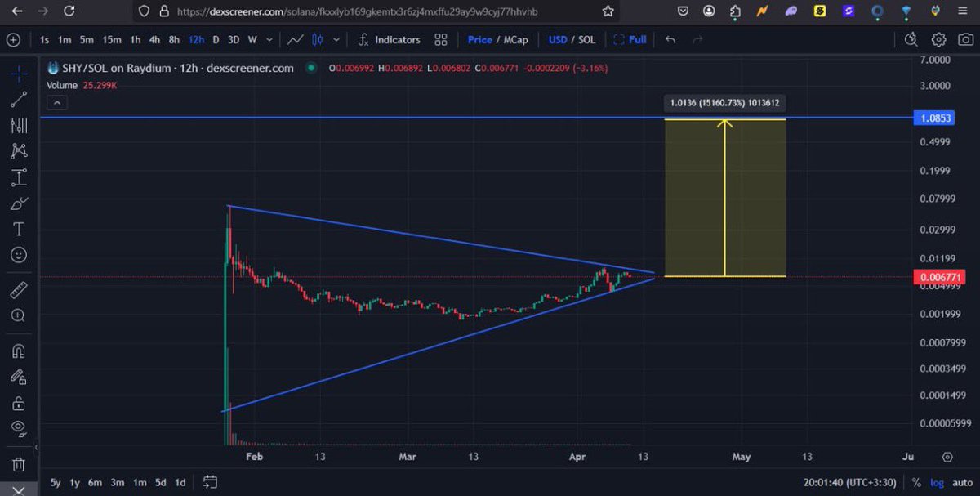The width and height of the screenshot is (980, 496).
Task: Open the pattern drawing tools
Action: [19, 151]
